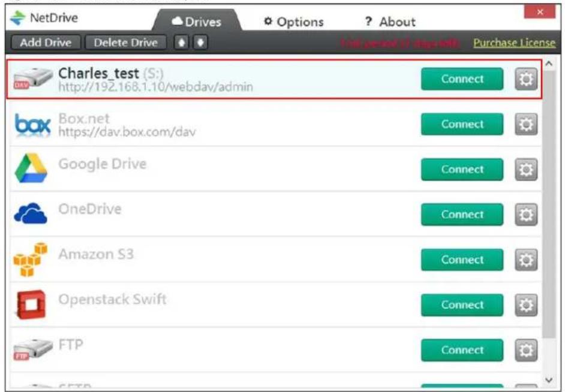
Task: Select the Openstack Swift label
Action: (112, 300)
